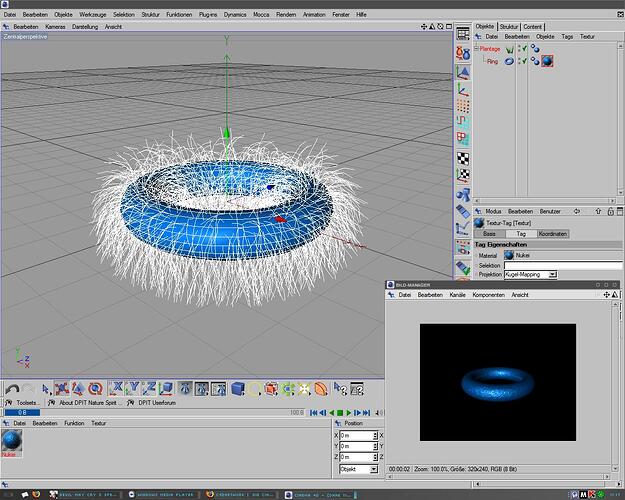
Task: Toggle Plantage visibility dots
Action: [519, 49]
